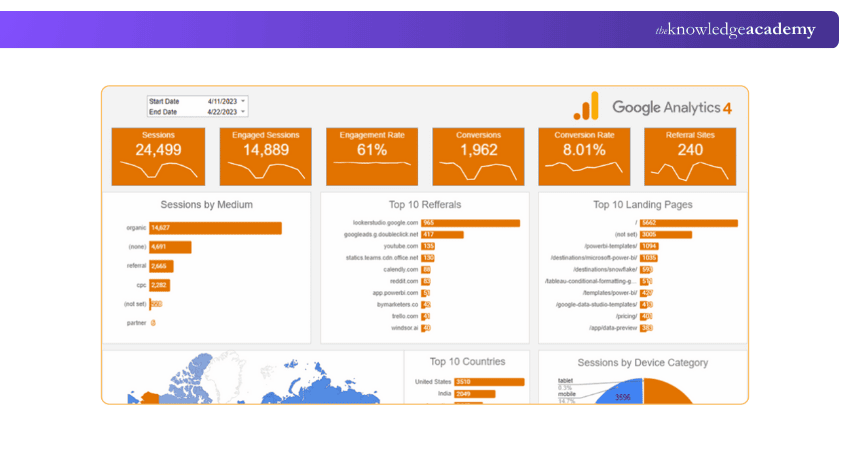Click the 'Top 10 Refferals' chart title
The width and height of the screenshot is (850, 450).
[x=425, y=204]
